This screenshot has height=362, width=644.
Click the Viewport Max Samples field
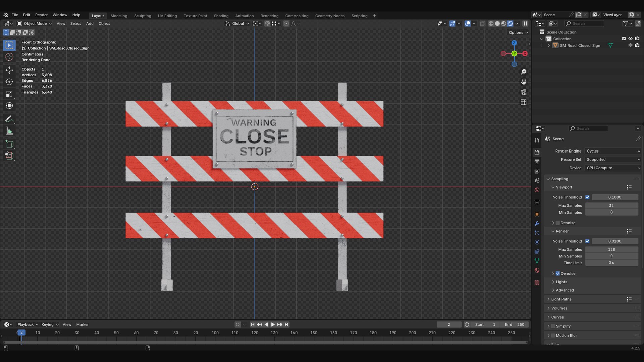point(611,206)
